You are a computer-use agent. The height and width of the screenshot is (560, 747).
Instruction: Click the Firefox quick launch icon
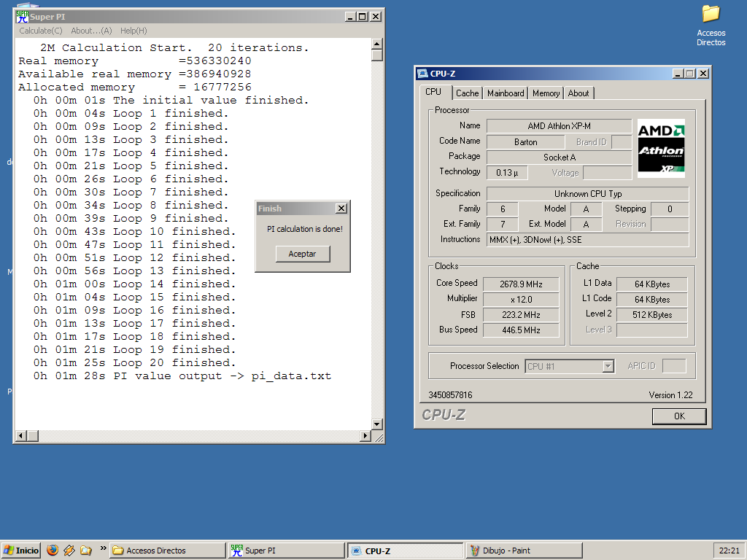pos(52,551)
